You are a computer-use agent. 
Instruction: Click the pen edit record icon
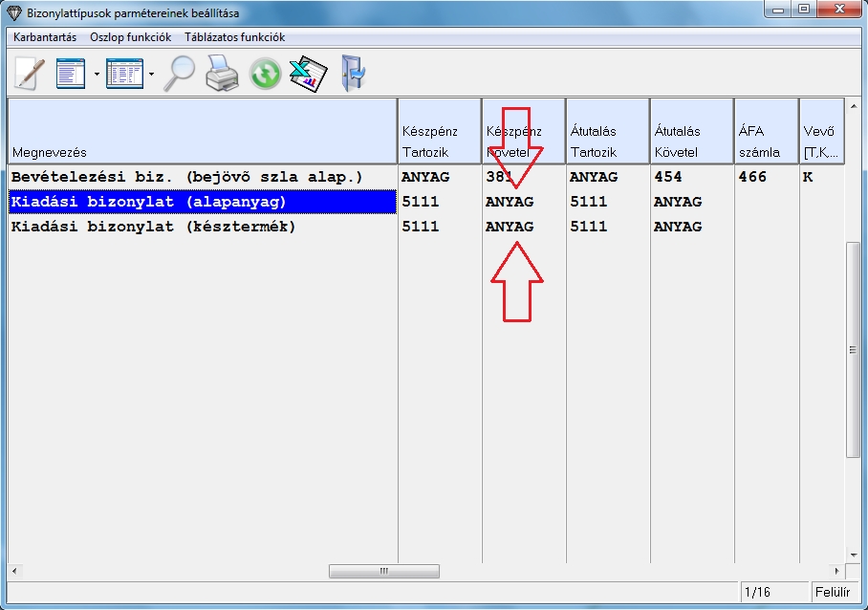click(x=30, y=74)
